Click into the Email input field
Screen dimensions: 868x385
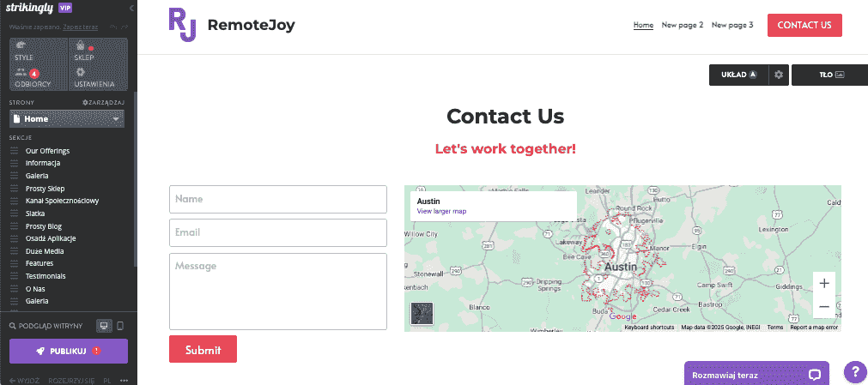(278, 233)
